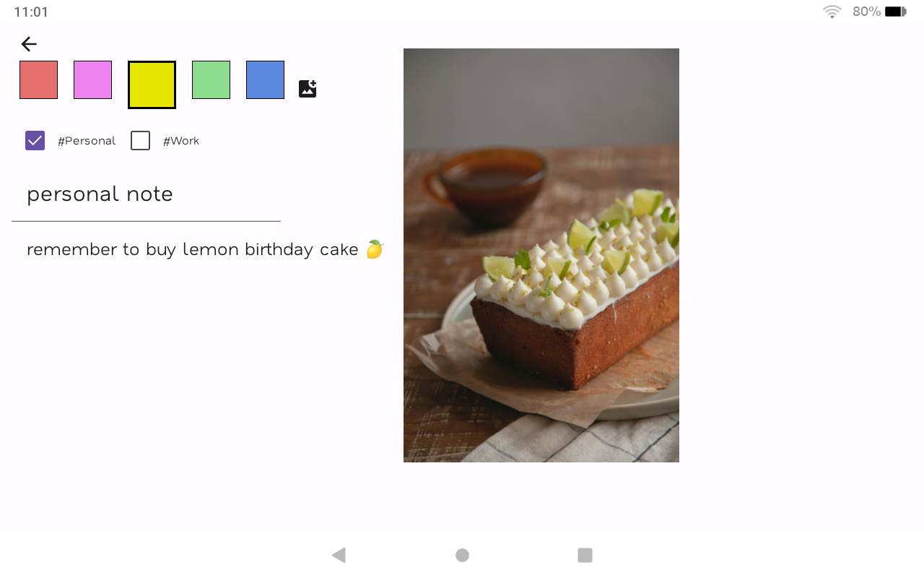
Task: Tap the #Work tag label
Action: [x=181, y=141]
